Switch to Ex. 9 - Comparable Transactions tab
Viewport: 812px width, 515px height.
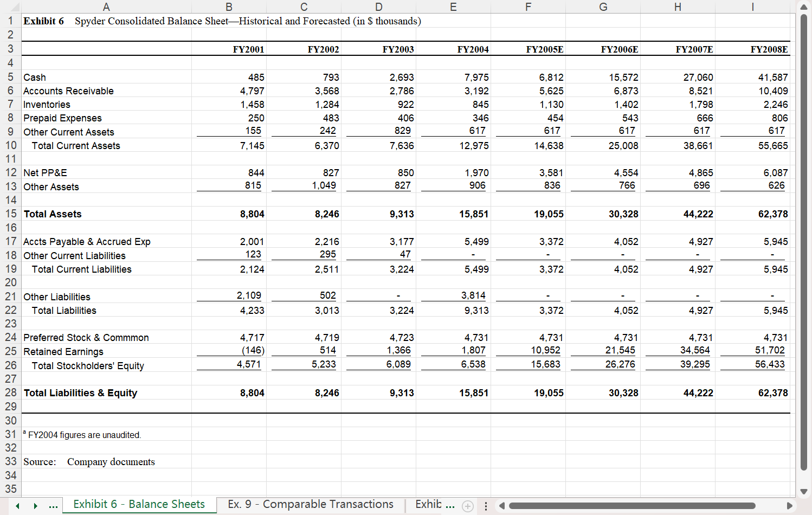[x=311, y=504]
